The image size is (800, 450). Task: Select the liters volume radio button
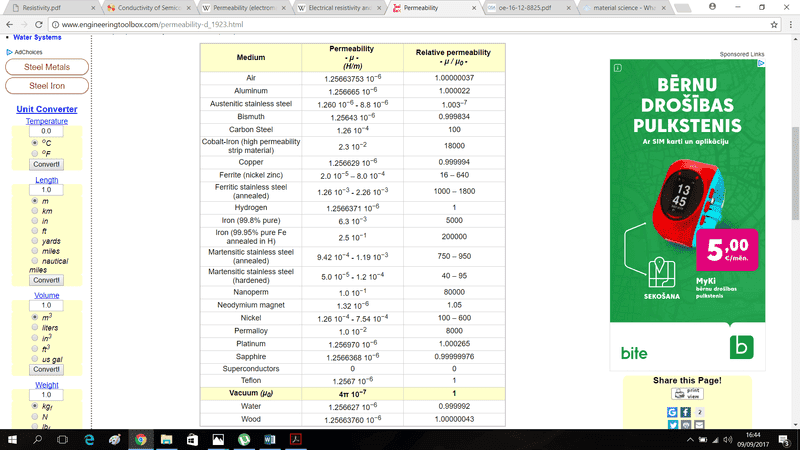tap(35, 327)
